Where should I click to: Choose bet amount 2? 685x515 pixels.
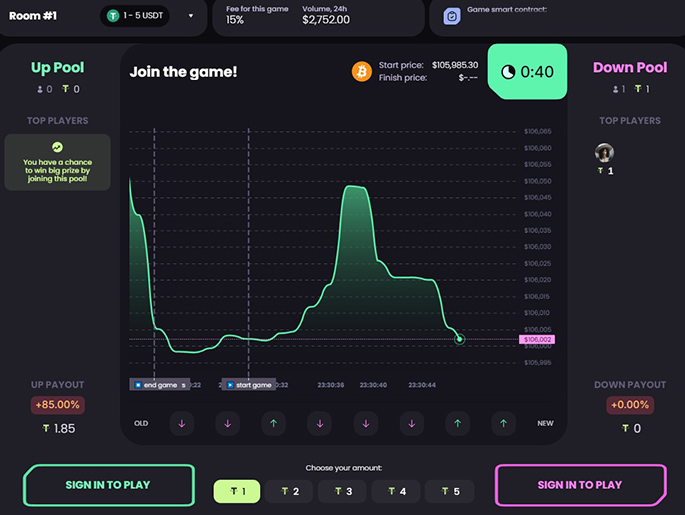click(x=291, y=491)
